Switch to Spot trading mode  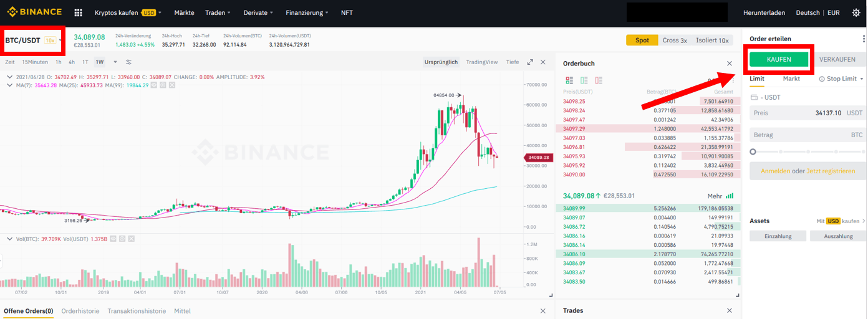coord(642,40)
